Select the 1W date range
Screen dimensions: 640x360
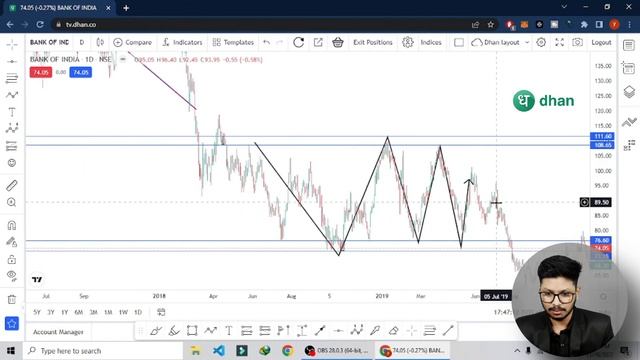pyautogui.click(x=123, y=312)
